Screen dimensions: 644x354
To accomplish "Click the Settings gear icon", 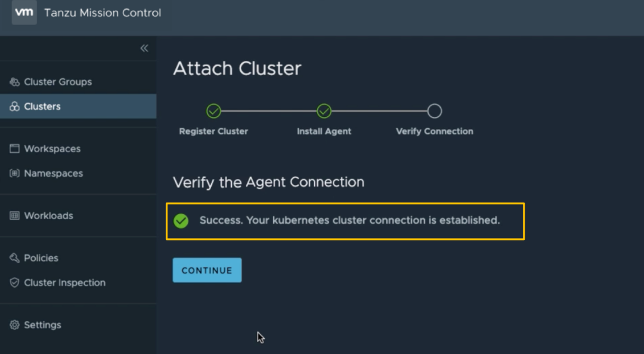I will (x=14, y=325).
